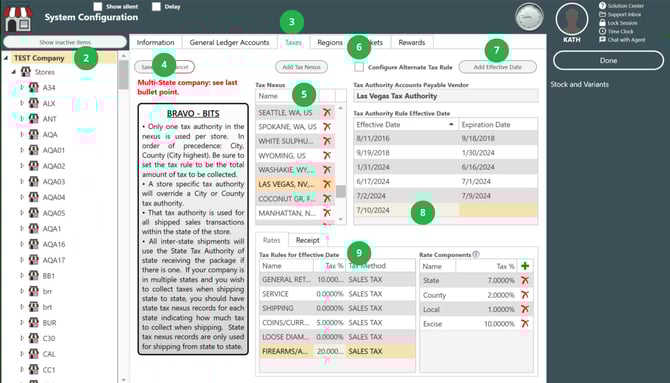Select the 7/10/2024 effective date row
The width and height of the screenshot is (670, 383).
click(x=446, y=210)
